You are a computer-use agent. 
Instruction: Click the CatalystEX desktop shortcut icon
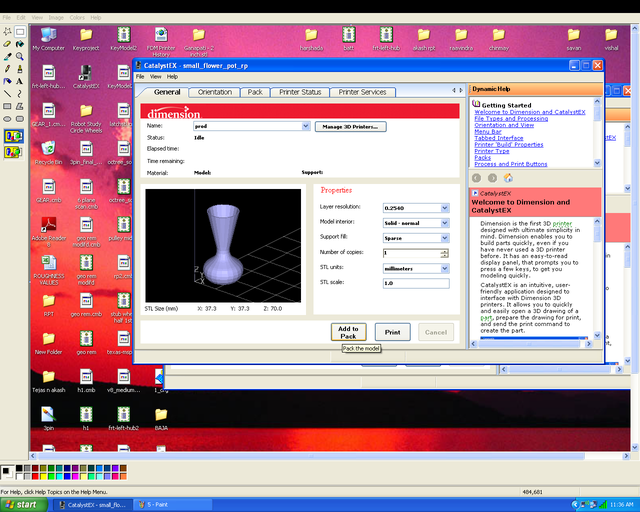(86, 77)
